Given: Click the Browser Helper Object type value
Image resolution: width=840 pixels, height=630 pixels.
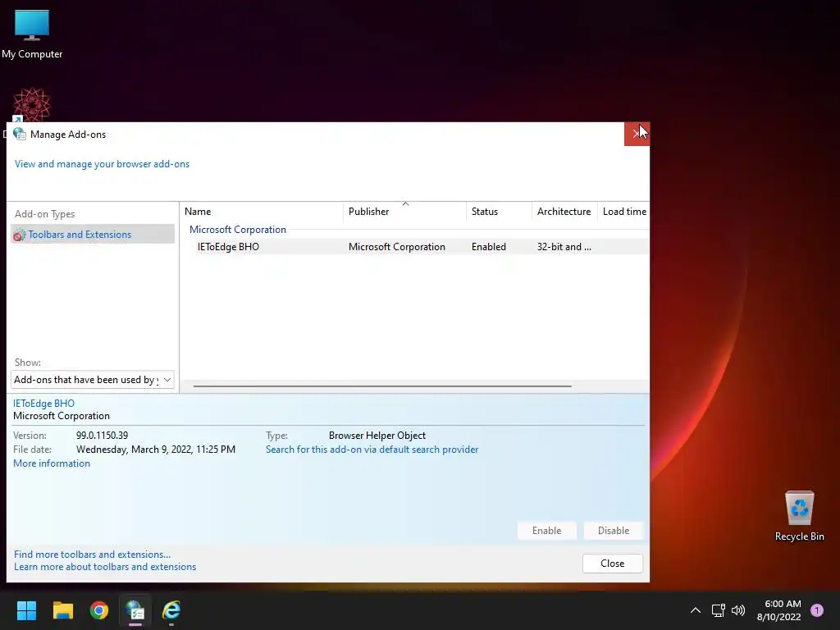Looking at the screenshot, I should 377,436.
